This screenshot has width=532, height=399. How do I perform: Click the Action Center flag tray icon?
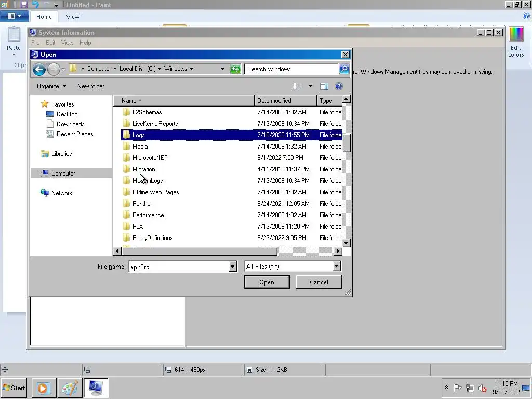457,388
